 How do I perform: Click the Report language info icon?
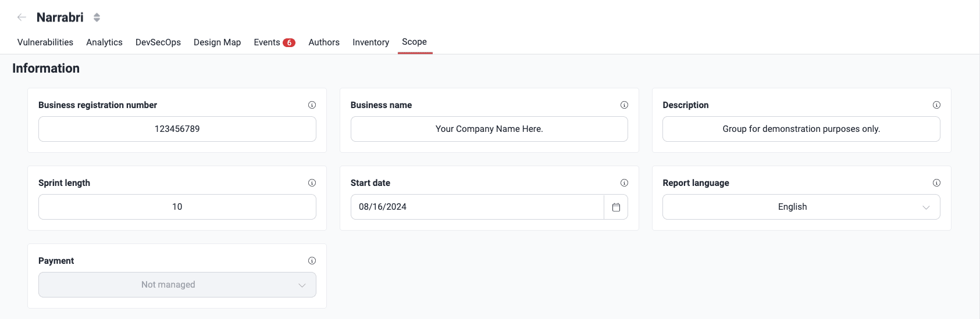(936, 183)
